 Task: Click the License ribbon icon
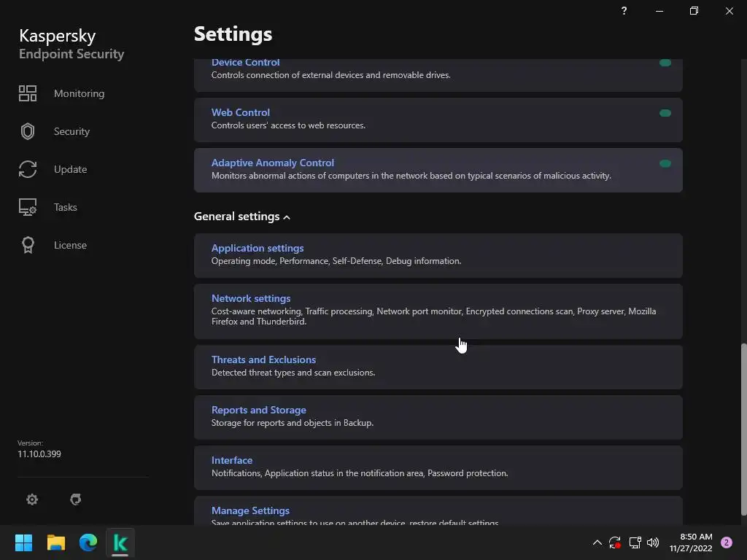pyautogui.click(x=28, y=245)
